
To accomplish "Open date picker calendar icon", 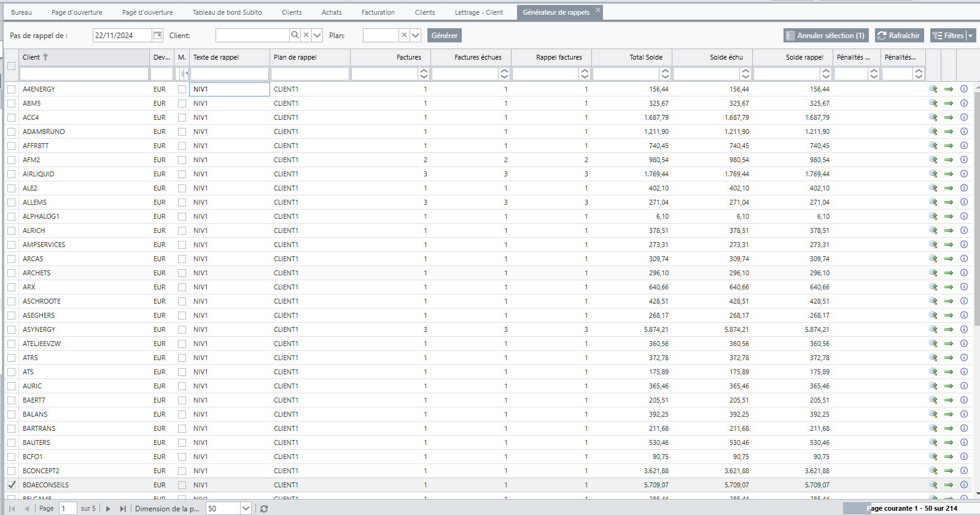I will pyautogui.click(x=157, y=36).
